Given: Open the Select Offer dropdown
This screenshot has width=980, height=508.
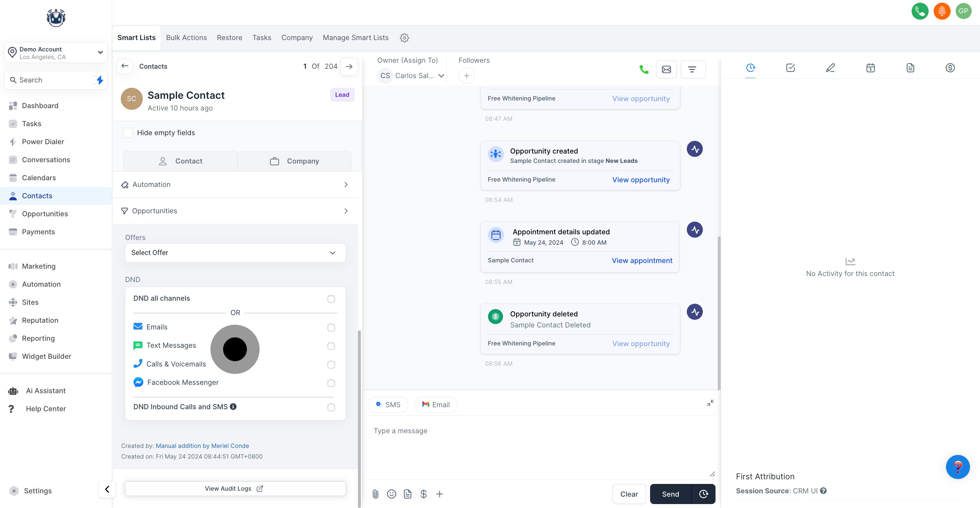Looking at the screenshot, I should click(x=235, y=252).
